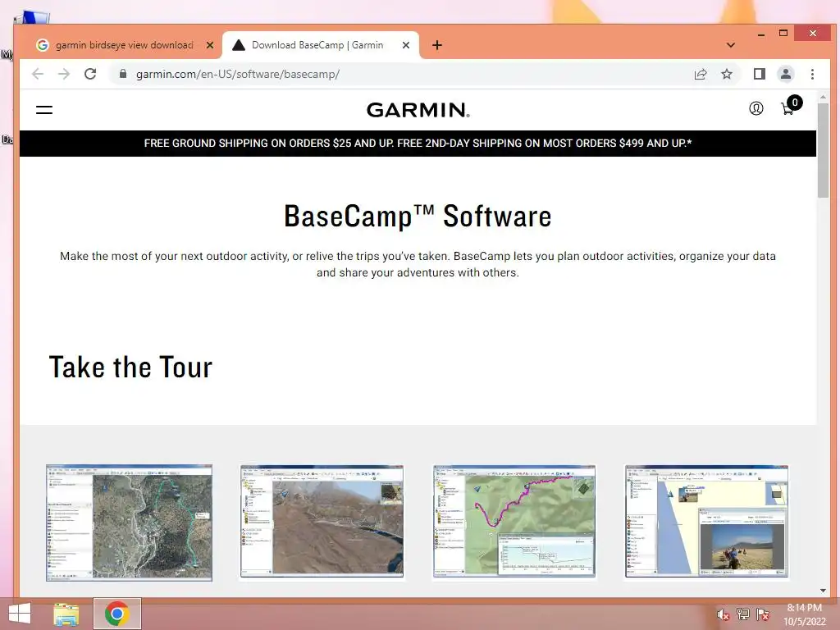
Task: Click the BaseCamp Software heading
Action: [x=418, y=217]
